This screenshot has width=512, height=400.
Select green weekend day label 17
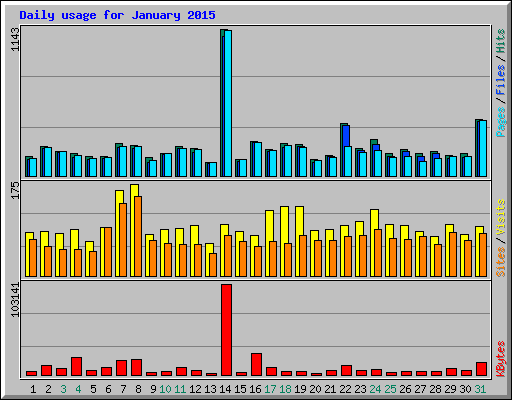pyautogui.click(x=270, y=389)
